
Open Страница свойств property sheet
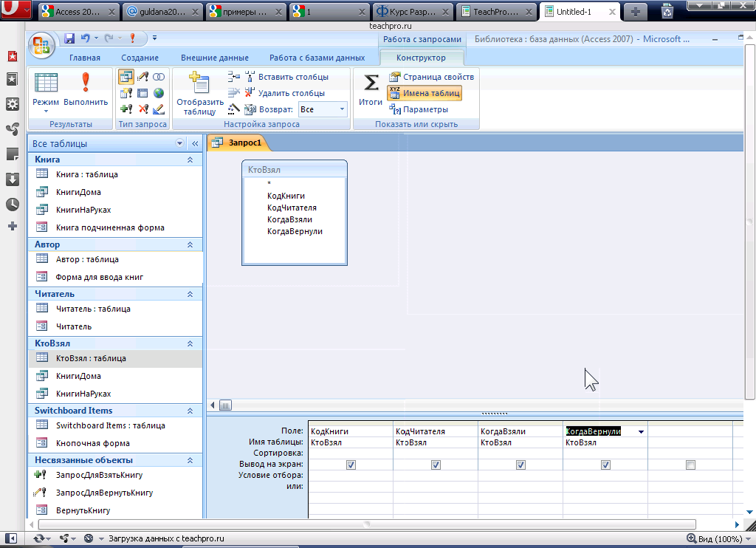coord(431,77)
